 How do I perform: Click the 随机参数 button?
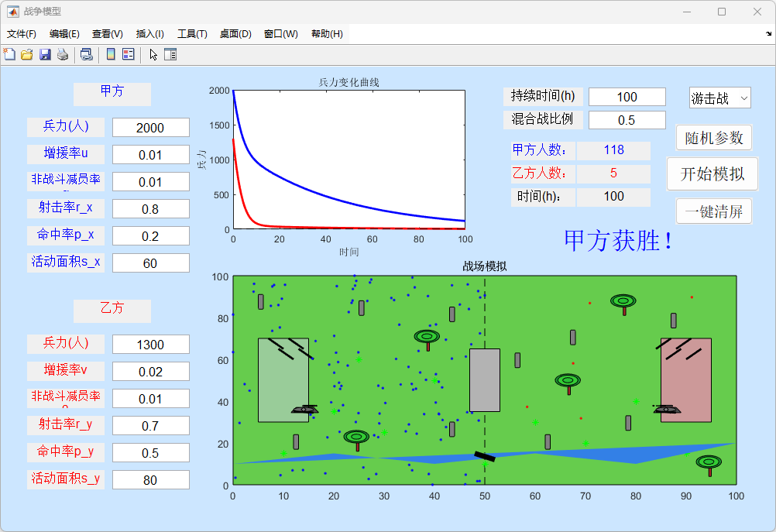[713, 138]
